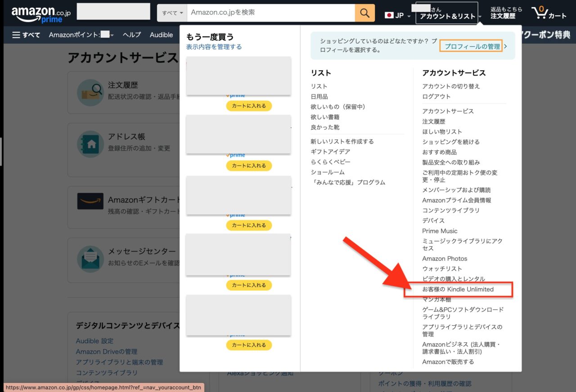
Task: Open ショールーム
Action: [x=328, y=172]
